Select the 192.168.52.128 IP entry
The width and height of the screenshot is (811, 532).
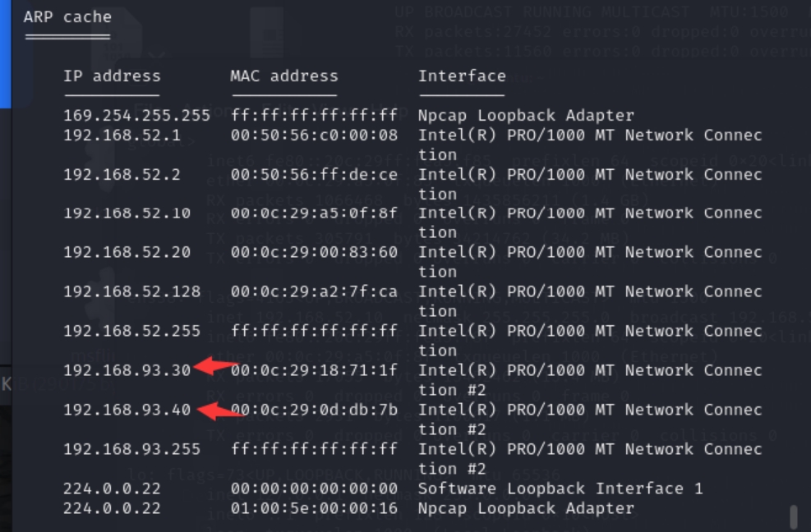(131, 292)
